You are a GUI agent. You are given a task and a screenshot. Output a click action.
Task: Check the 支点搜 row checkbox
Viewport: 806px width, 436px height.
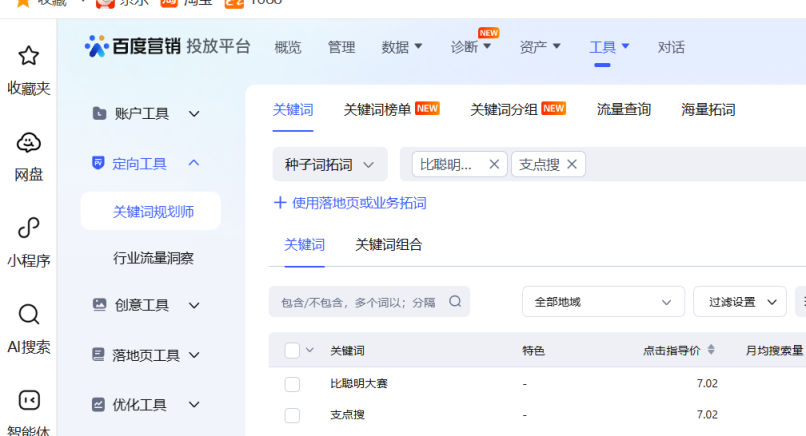(x=292, y=415)
